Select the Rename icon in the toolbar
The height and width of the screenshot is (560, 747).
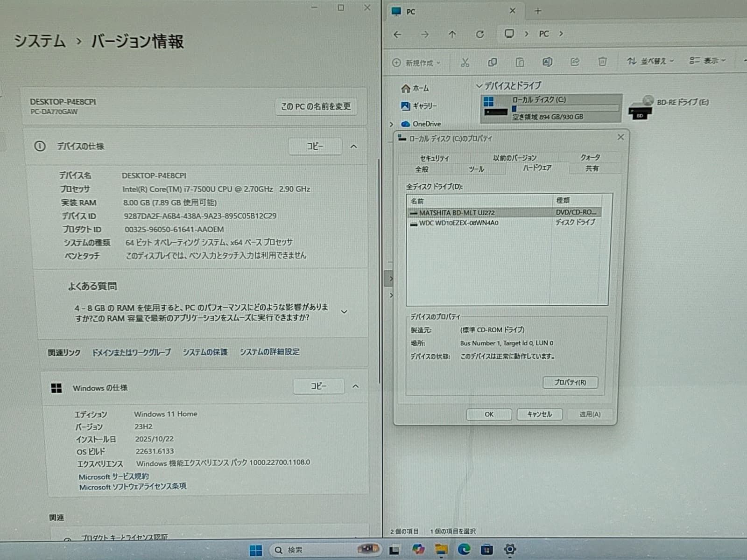pos(547,62)
